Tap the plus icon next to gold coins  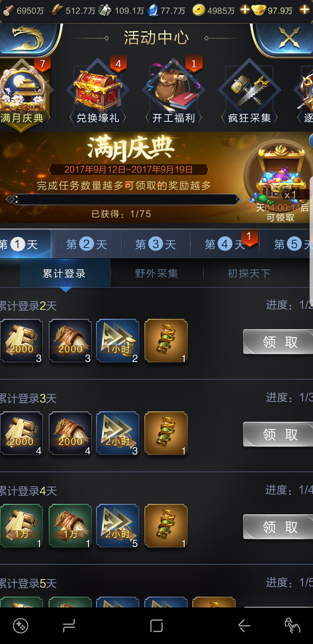(245, 9)
